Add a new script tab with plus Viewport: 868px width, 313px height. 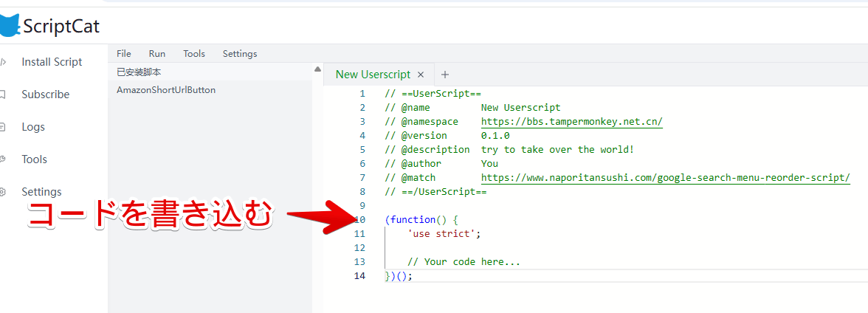click(x=445, y=75)
